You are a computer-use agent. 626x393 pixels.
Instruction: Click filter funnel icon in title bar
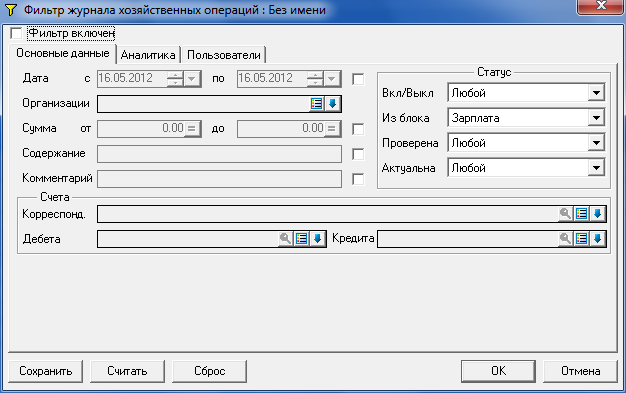(10, 10)
